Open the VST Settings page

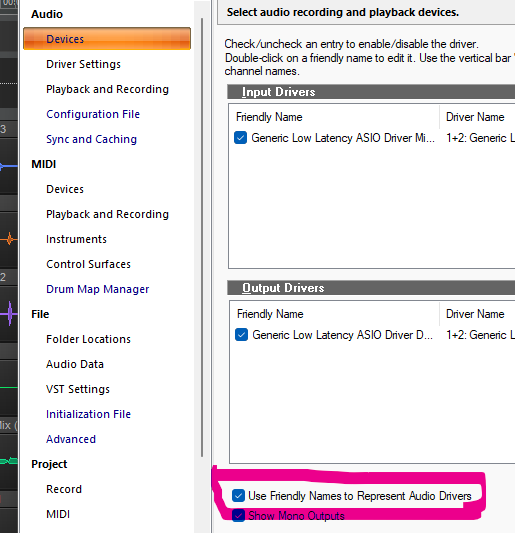click(78, 389)
